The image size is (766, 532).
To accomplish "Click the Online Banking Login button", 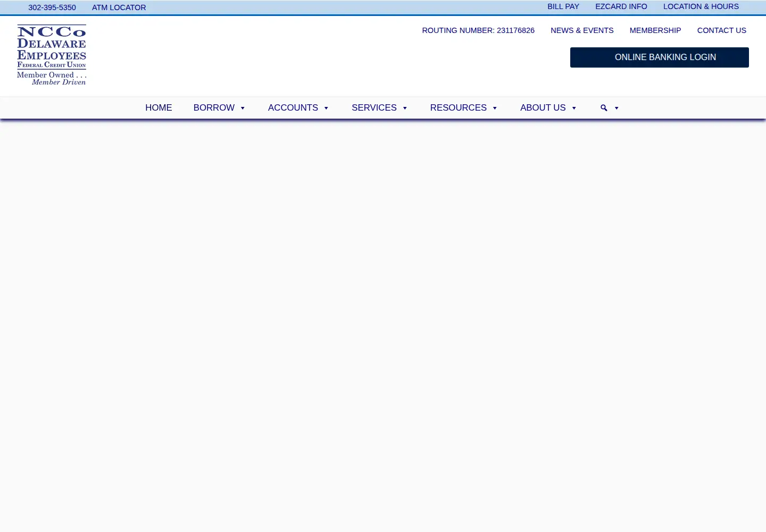I will coord(660,57).
